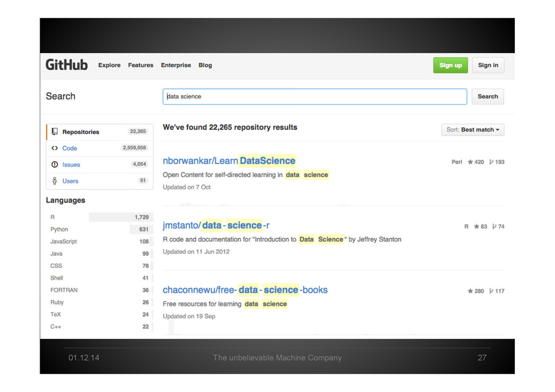Click the Sign in button
The image size is (555, 392).
tap(488, 65)
